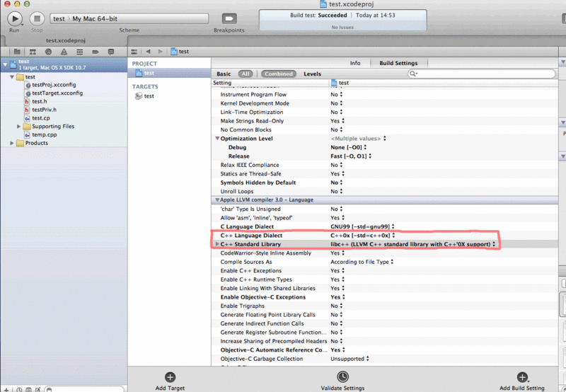Screen dimensions: 566x392
Task: Select the test.xcodeproj window tab
Action: [x=66, y=40]
